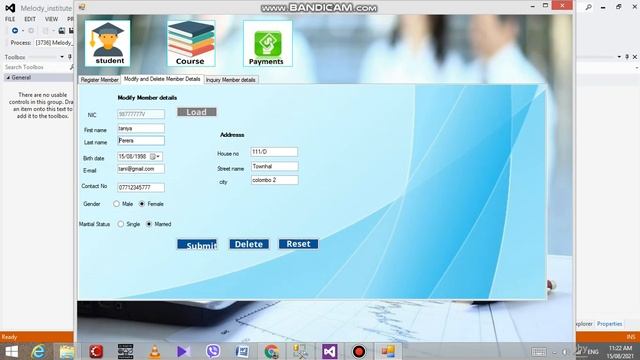The height and width of the screenshot is (360, 640).
Task: Click the Quick Launch search icon in Visual Studio
Action: coord(588,7)
